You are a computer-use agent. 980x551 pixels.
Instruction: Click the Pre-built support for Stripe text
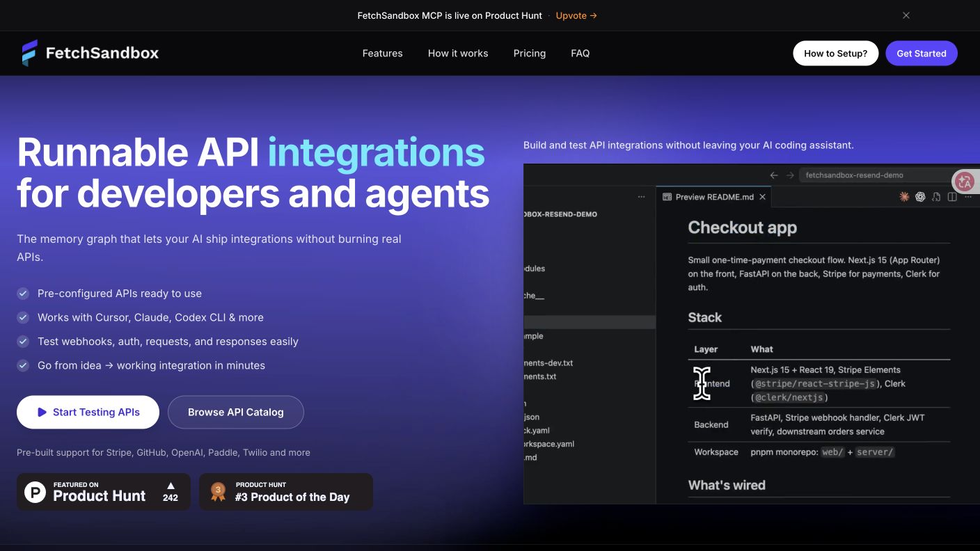[164, 452]
